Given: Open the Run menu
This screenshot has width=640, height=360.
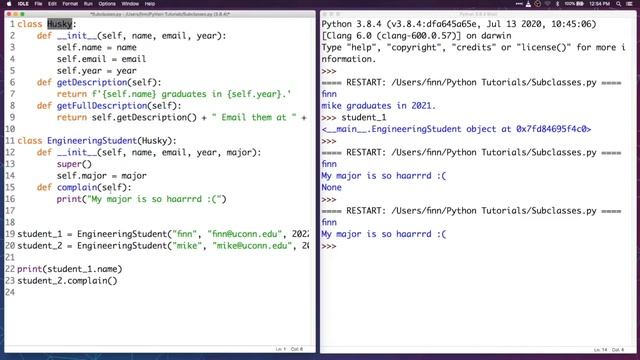Looking at the screenshot, I should [x=88, y=4].
